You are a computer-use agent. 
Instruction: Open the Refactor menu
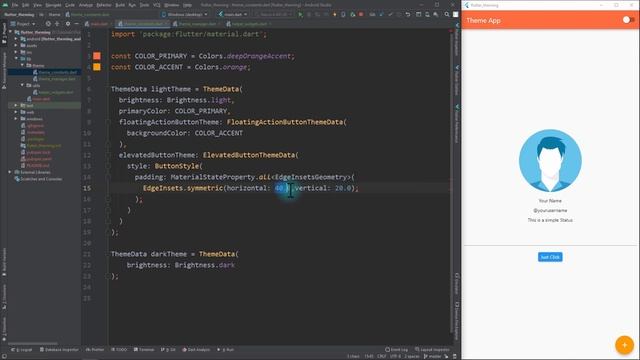click(104, 5)
